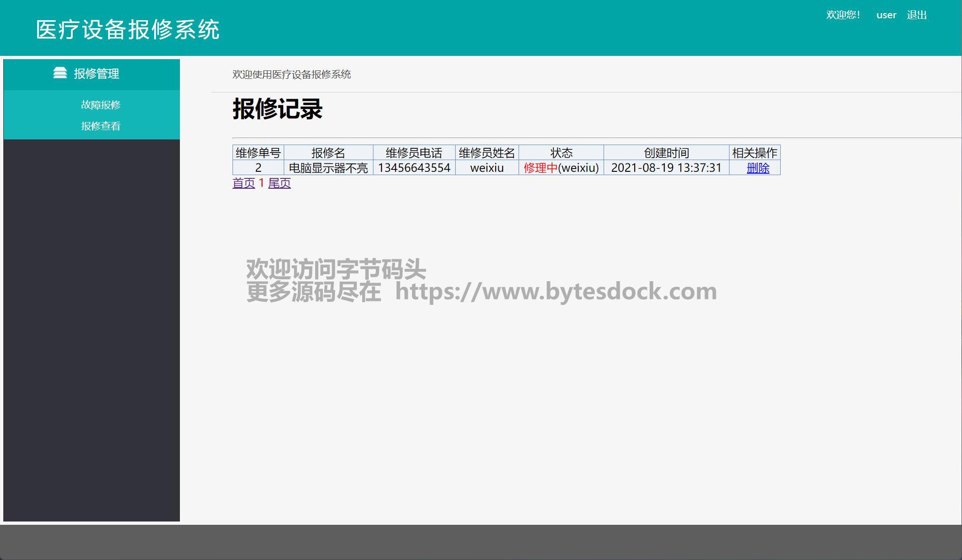Viewport: 962px width, 560px height.
Task: Click the red 修理中 status text
Action: click(x=540, y=168)
